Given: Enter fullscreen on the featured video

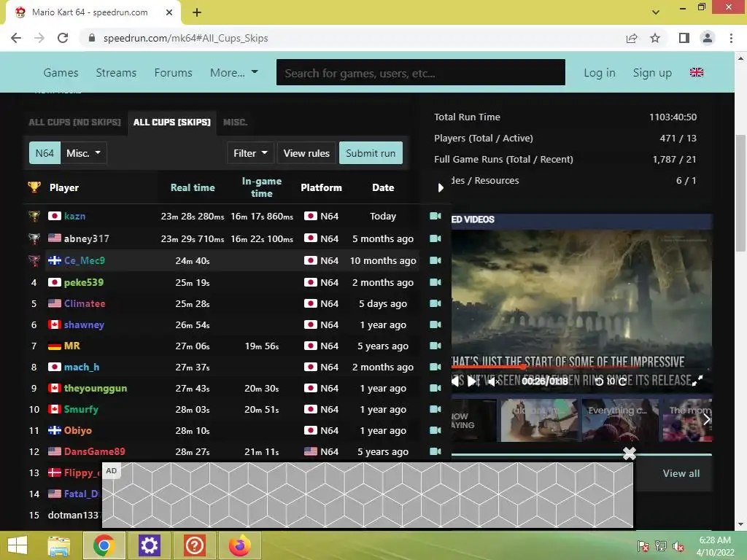Looking at the screenshot, I should (x=697, y=381).
